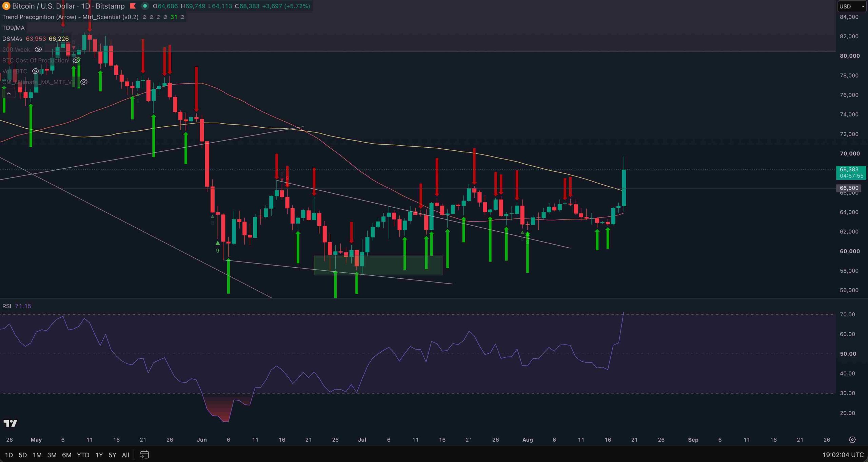Select the YTD range
868x462 pixels.
click(x=83, y=455)
